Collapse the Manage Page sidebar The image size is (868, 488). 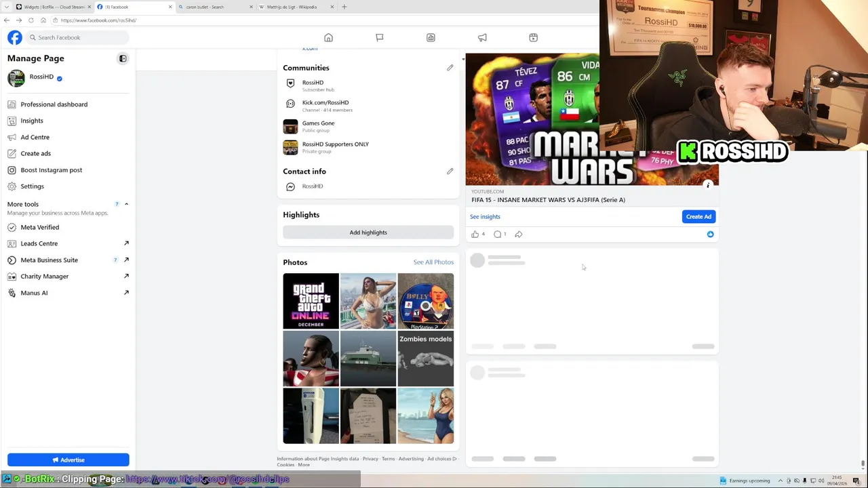click(123, 58)
